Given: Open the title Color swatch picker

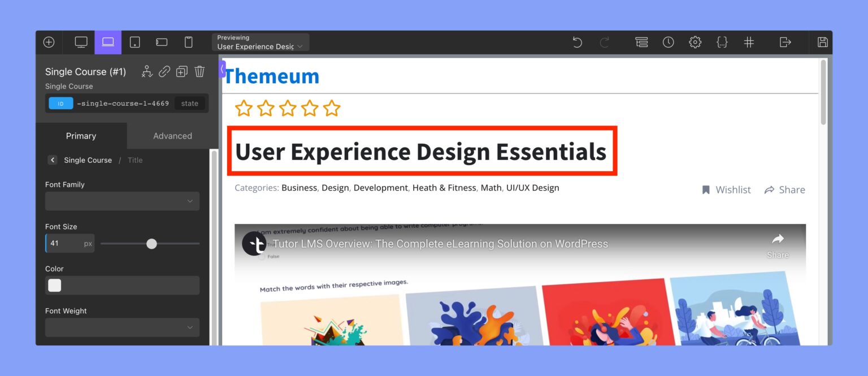Looking at the screenshot, I should 54,285.
